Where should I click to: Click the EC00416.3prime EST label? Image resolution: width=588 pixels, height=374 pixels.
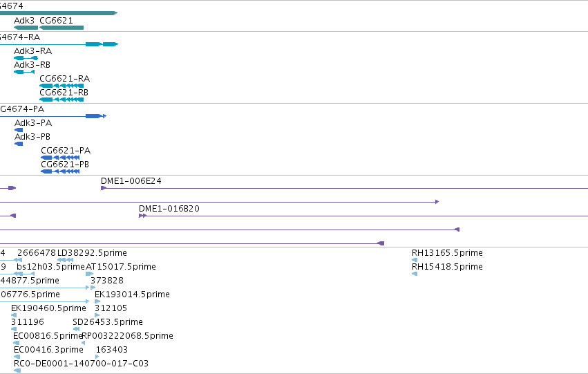[x=48, y=350]
